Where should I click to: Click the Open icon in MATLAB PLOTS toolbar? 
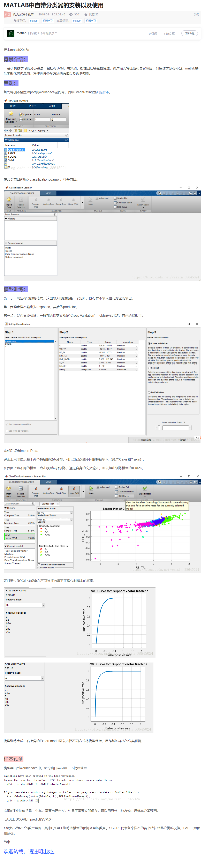[21, 115]
